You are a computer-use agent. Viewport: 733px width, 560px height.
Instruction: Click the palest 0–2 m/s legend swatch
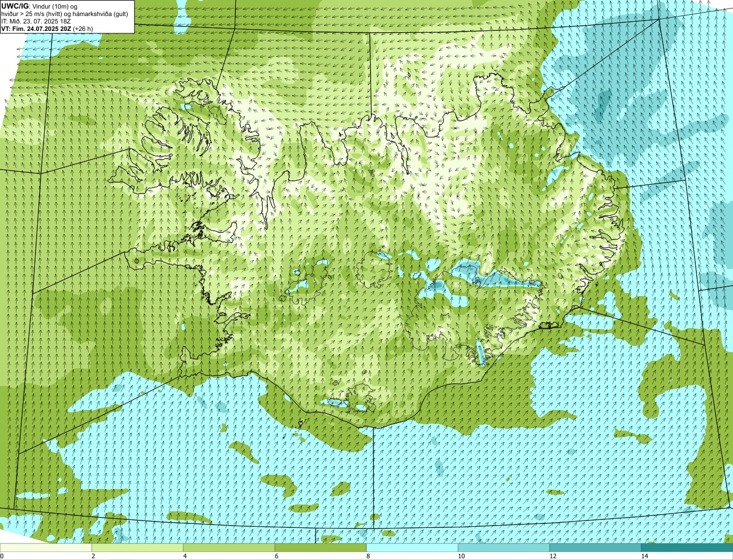point(46,548)
